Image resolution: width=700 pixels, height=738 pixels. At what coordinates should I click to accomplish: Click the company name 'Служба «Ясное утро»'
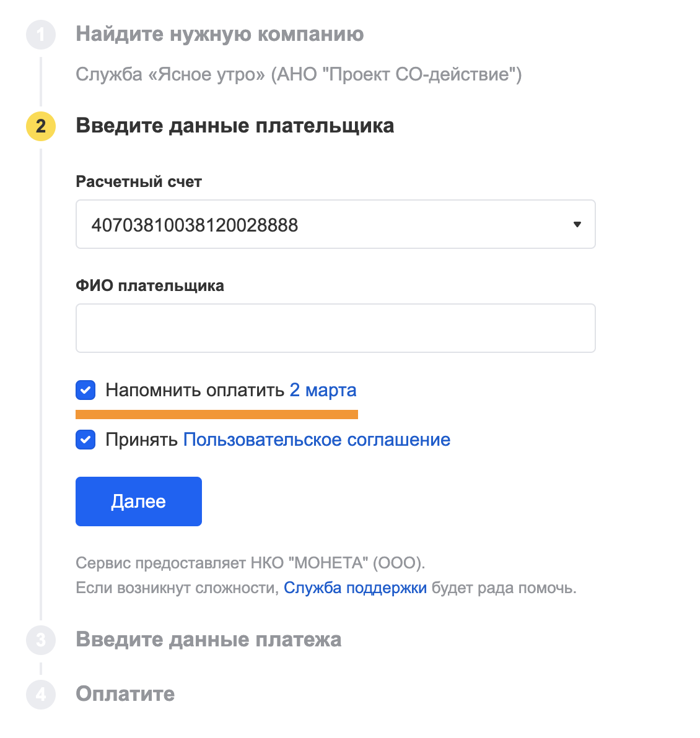point(170,74)
